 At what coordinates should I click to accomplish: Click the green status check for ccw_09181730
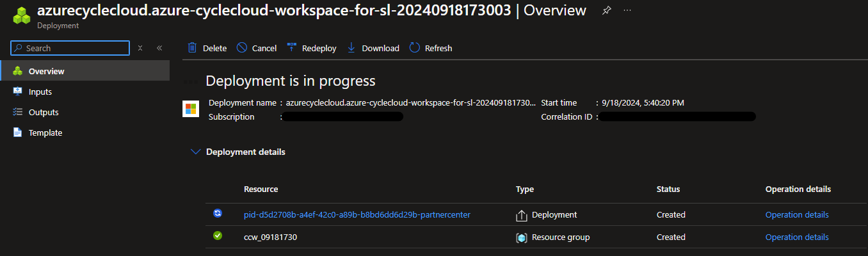coord(218,236)
